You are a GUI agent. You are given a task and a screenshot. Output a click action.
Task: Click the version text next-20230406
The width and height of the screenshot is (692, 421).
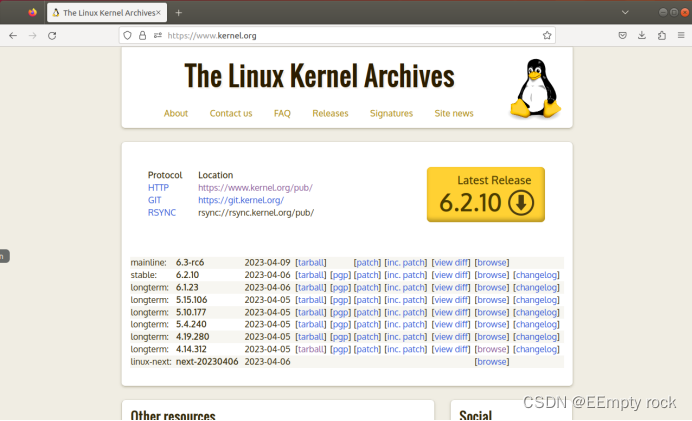point(207,362)
